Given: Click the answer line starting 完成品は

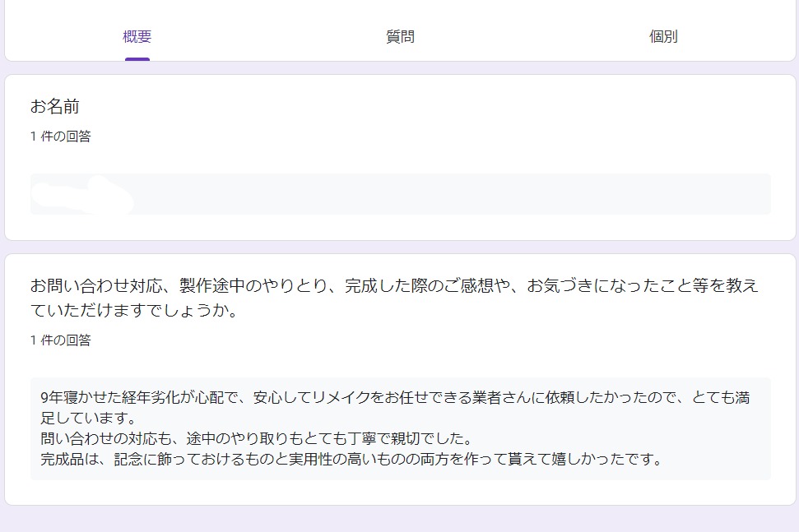Looking at the screenshot, I should pyautogui.click(x=351, y=459).
